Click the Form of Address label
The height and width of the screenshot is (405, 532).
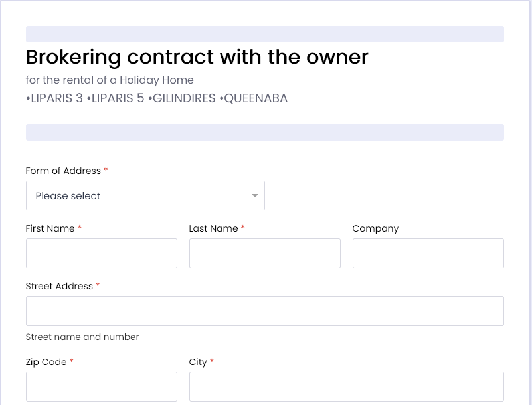coord(63,171)
